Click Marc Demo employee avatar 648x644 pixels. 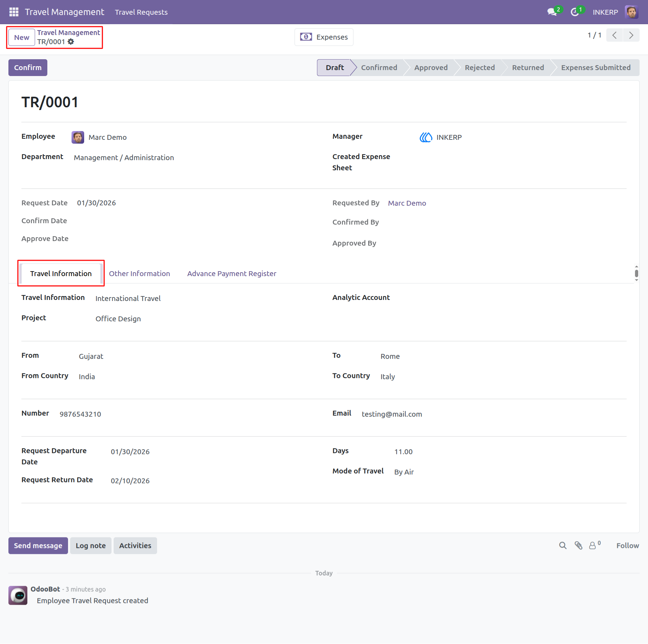pyautogui.click(x=78, y=137)
